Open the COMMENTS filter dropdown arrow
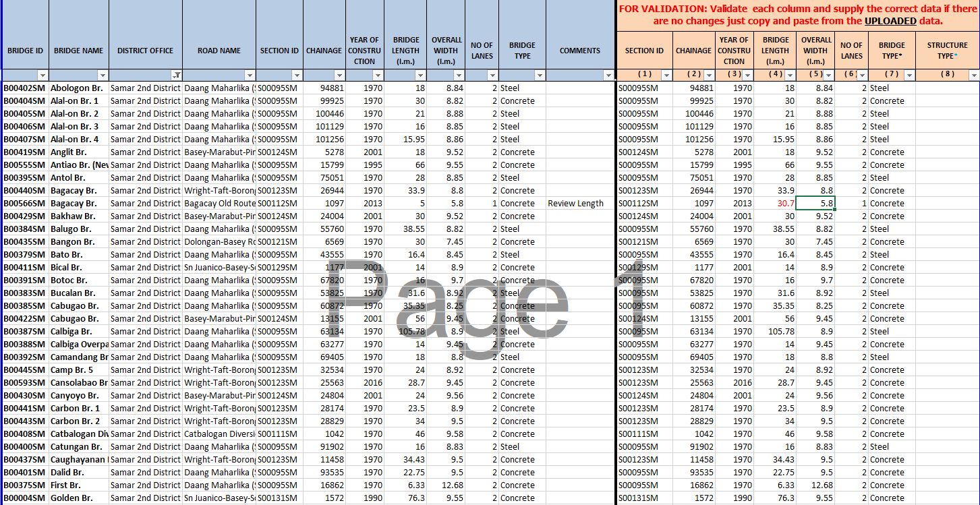The image size is (980, 505). 608,76
